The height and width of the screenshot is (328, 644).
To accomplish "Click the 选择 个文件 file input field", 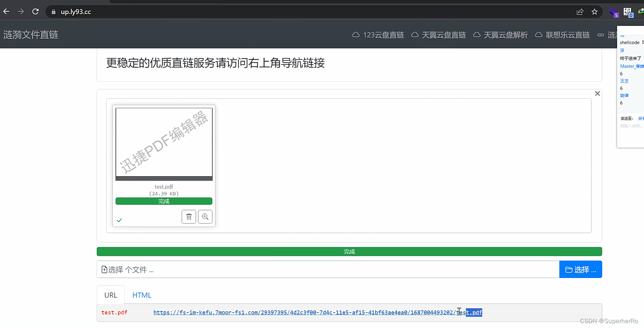I will click(328, 269).
